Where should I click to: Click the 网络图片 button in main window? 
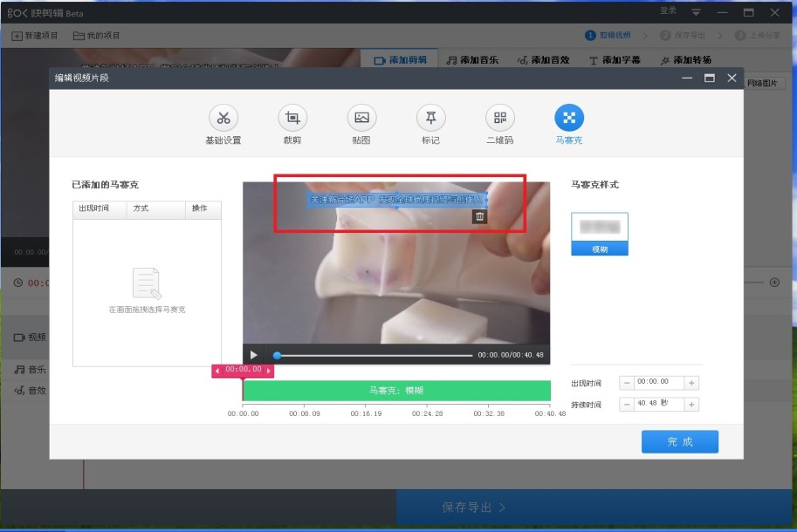(x=762, y=83)
